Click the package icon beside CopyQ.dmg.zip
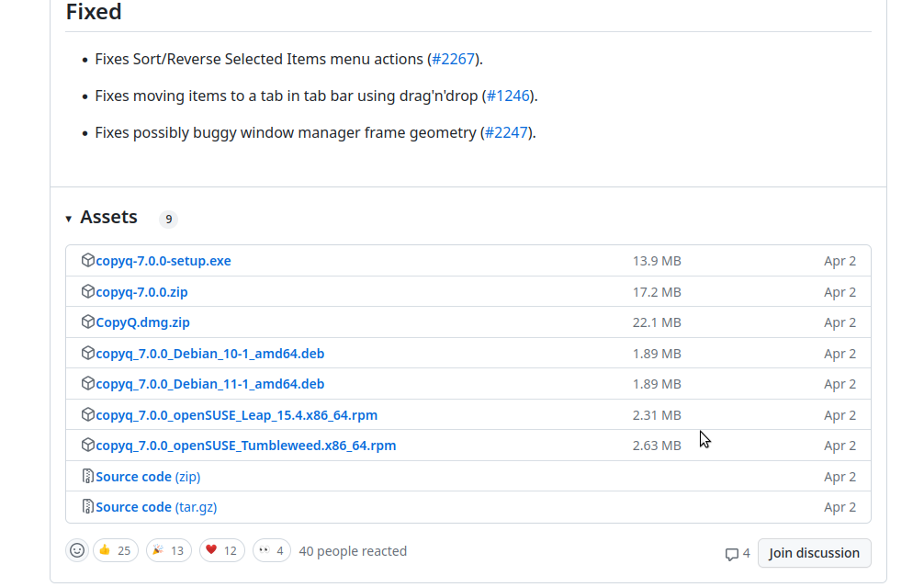The width and height of the screenshot is (924, 587). point(88,322)
